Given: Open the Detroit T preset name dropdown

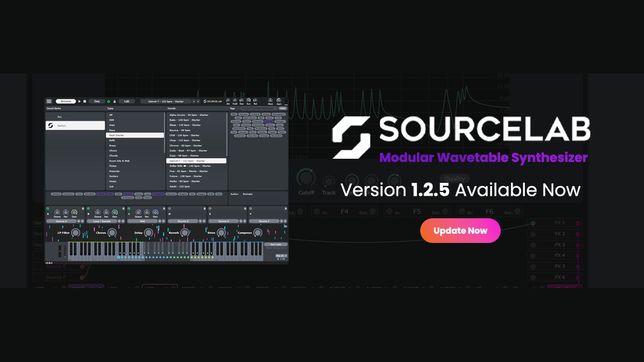Looking at the screenshot, I should tap(165, 101).
